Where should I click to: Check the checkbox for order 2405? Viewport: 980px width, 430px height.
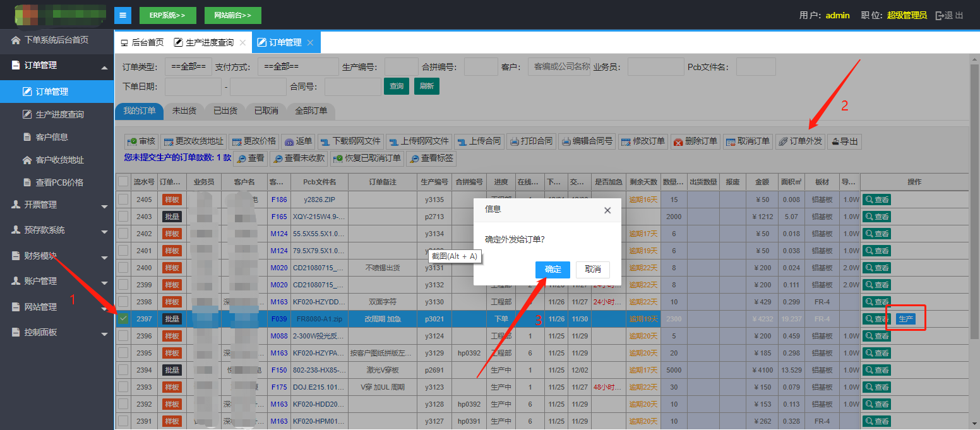click(123, 200)
